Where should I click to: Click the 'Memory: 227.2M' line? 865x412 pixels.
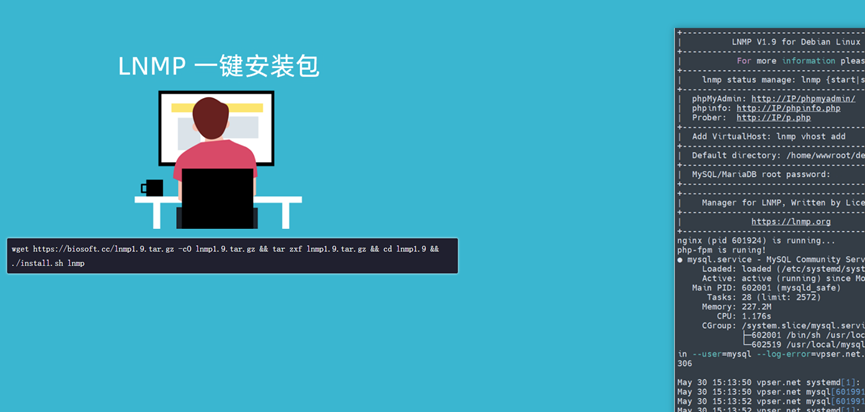point(736,307)
